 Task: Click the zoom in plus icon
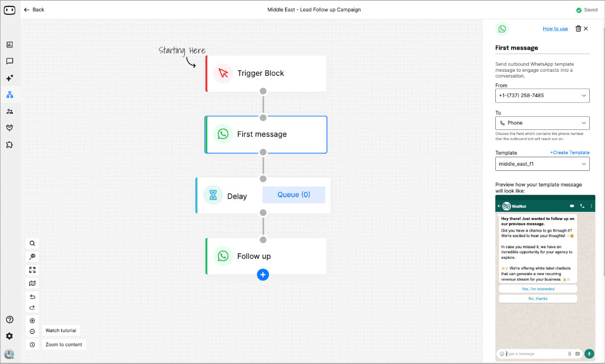click(x=32, y=321)
